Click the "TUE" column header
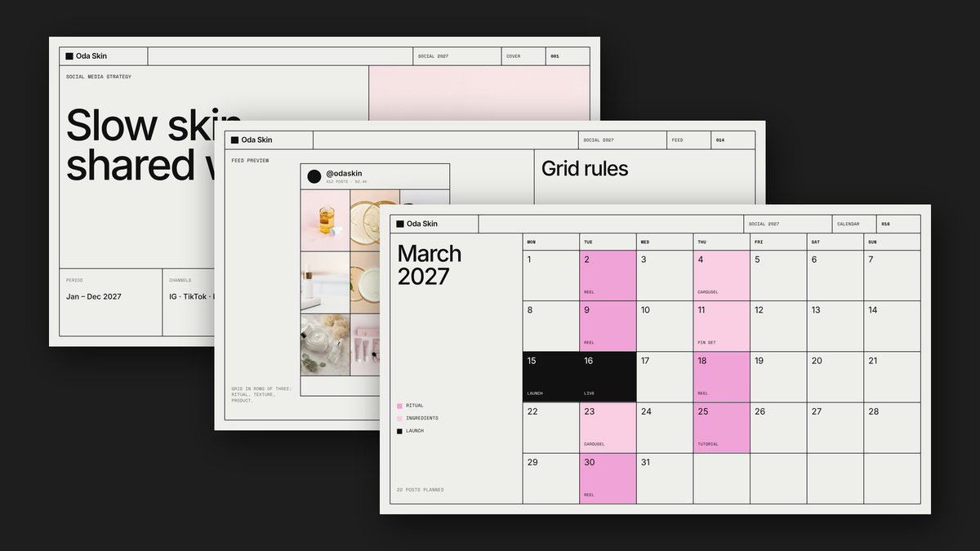 pos(588,242)
